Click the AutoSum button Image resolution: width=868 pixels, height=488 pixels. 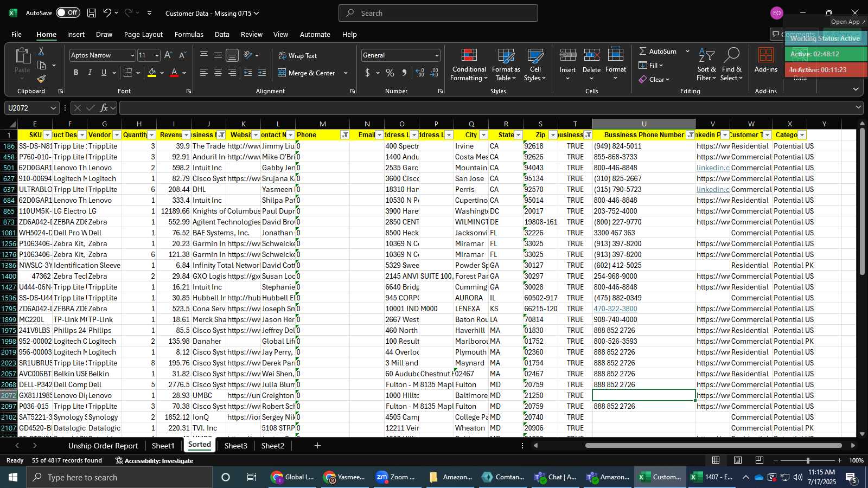coord(658,51)
